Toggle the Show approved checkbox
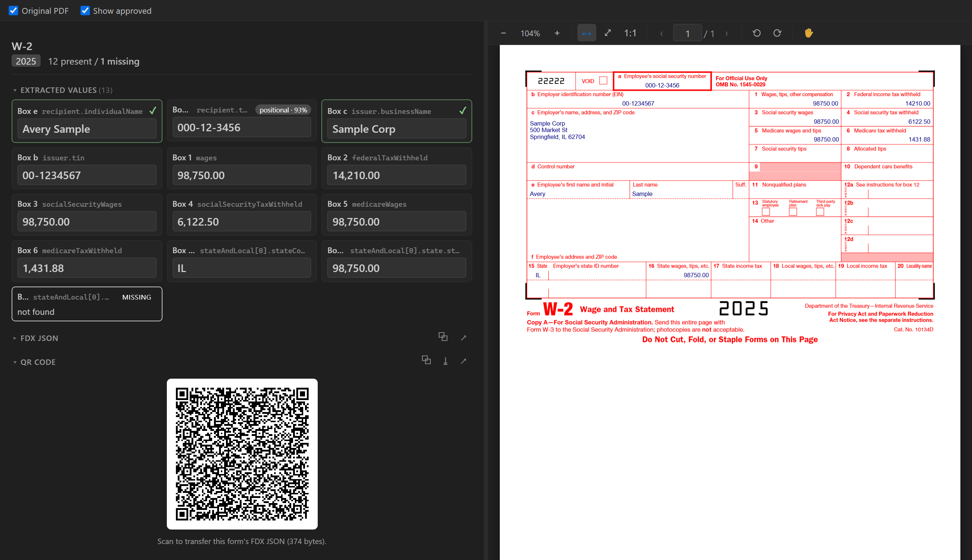Image resolution: width=972 pixels, height=560 pixels. pos(85,11)
